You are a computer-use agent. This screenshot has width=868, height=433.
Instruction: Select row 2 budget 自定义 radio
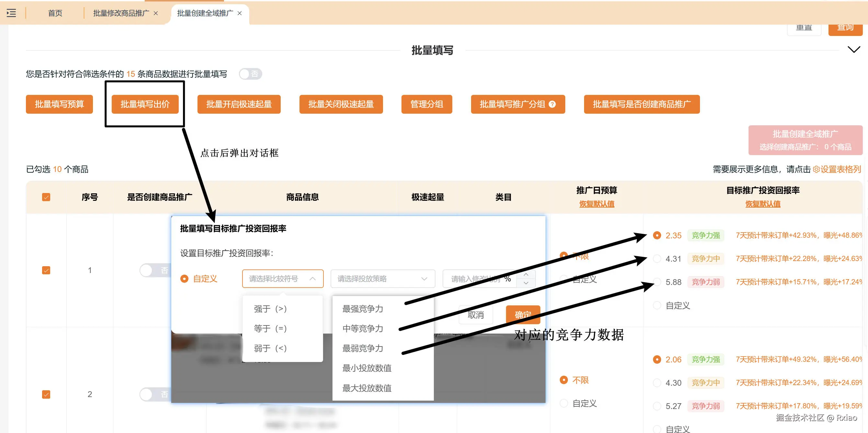[563, 403]
